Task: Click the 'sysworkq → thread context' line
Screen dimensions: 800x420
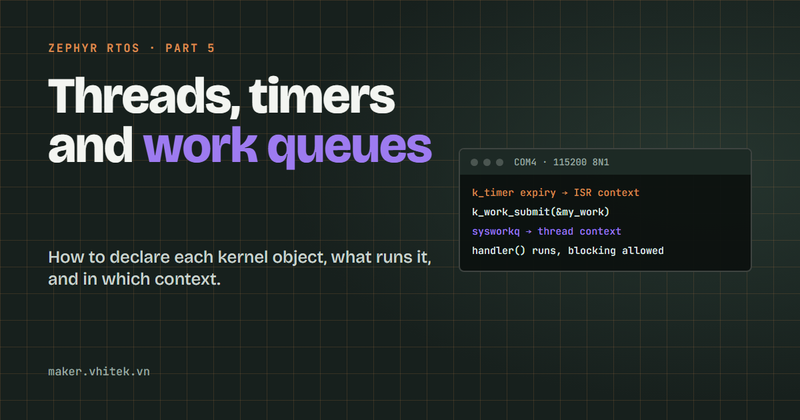Action: pyautogui.click(x=546, y=231)
